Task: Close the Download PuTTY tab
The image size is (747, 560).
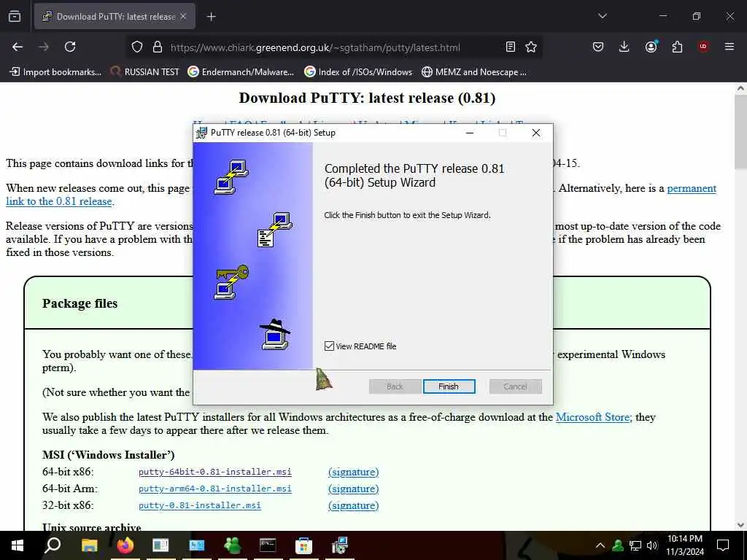Action: point(183,16)
